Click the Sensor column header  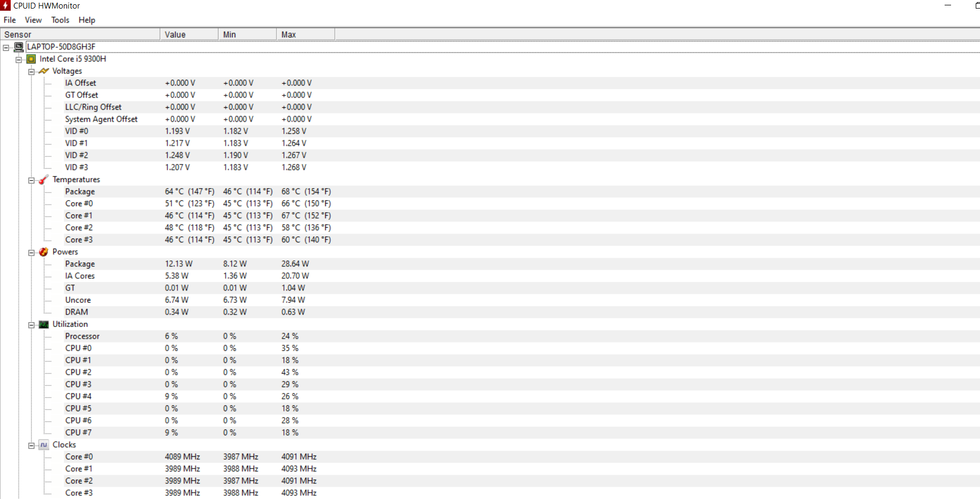(80, 34)
